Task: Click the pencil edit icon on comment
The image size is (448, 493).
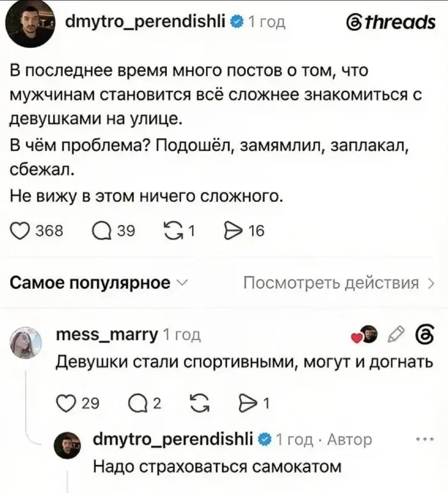Action: [396, 334]
